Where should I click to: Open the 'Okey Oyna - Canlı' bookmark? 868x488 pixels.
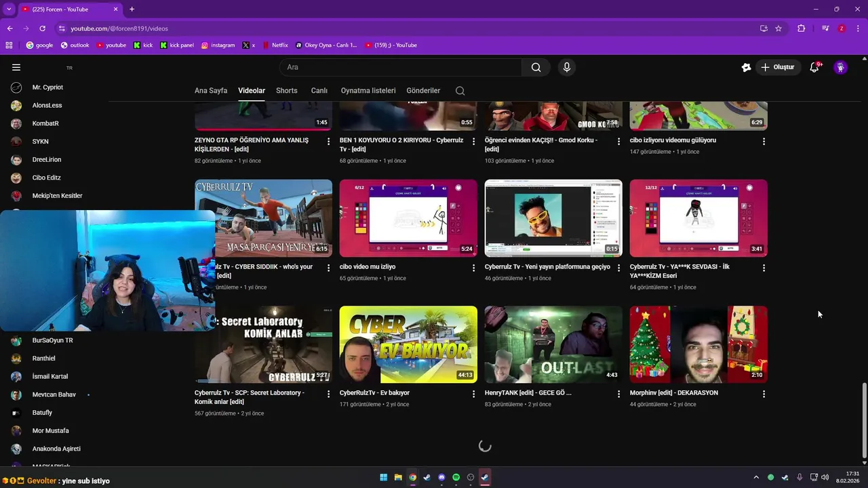pos(326,45)
